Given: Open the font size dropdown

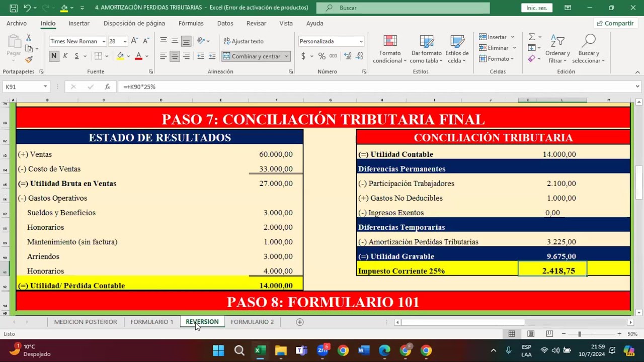Looking at the screenshot, I should coord(125,41).
